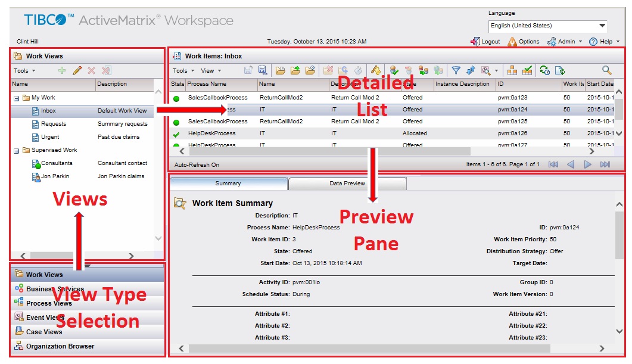Viewport: 632px width, 364px height.
Task: Click scroll-down arrow of Work Items list
Action: point(619,133)
